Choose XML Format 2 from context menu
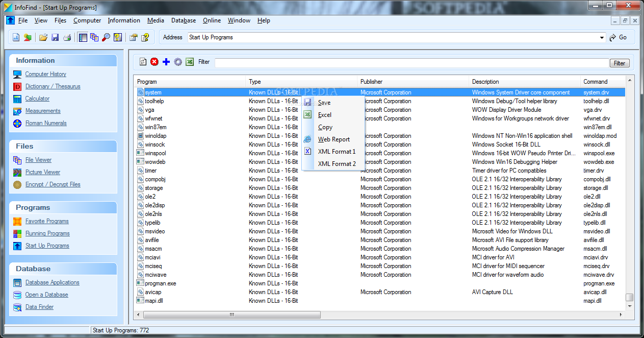This screenshot has width=644, height=338. coord(333,164)
